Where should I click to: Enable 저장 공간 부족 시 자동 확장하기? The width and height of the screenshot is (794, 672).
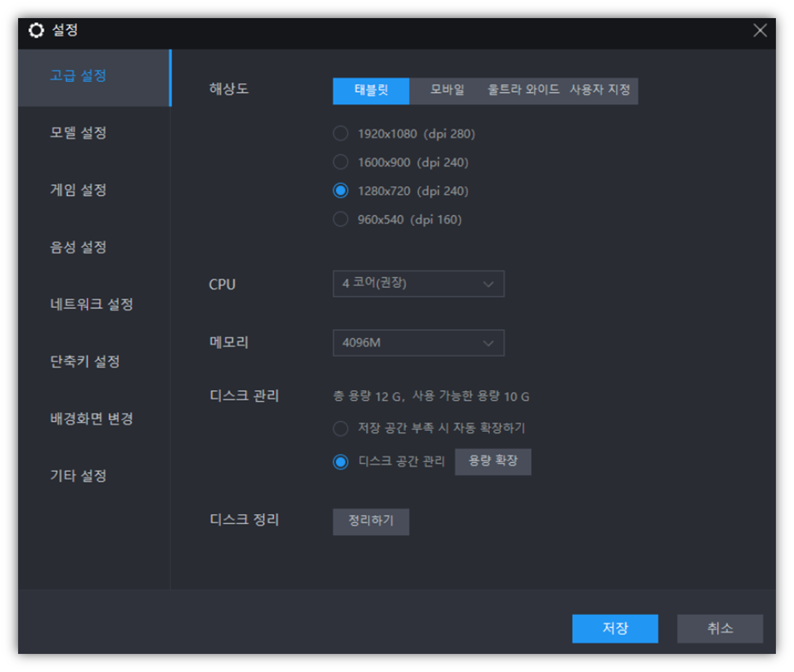pos(340,428)
